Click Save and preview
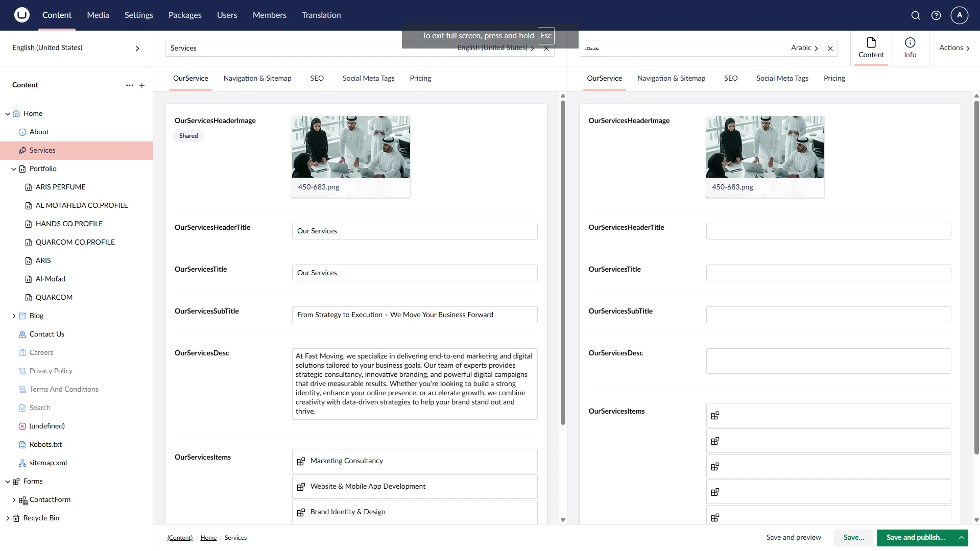 [794, 538]
